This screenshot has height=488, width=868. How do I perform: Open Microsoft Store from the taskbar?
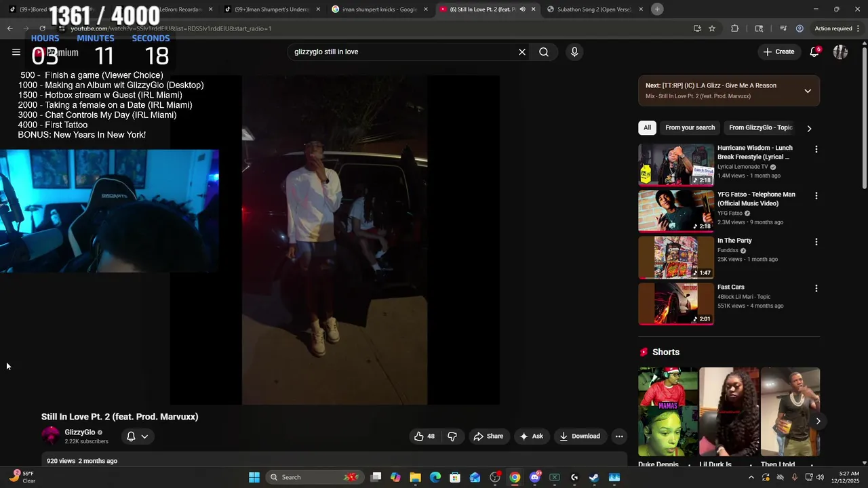(455, 477)
